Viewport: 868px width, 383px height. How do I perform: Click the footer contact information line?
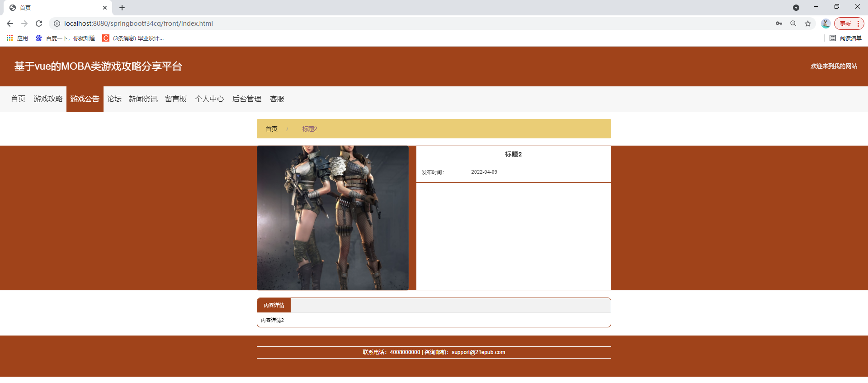click(x=434, y=352)
